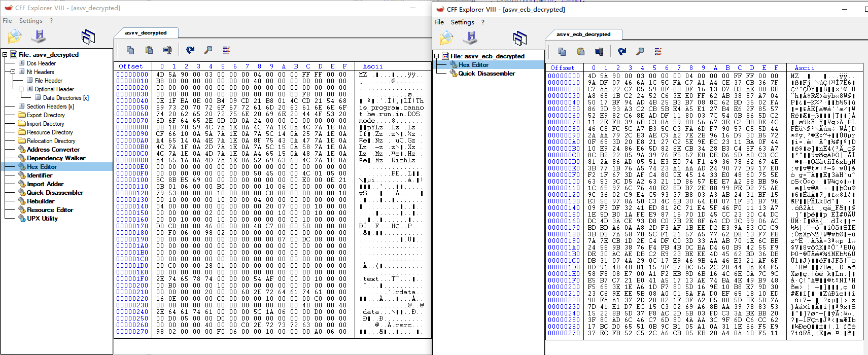Click the magnifier find icon in left hex toolbar
Viewport: 868px width, 355px height.
coord(208,50)
